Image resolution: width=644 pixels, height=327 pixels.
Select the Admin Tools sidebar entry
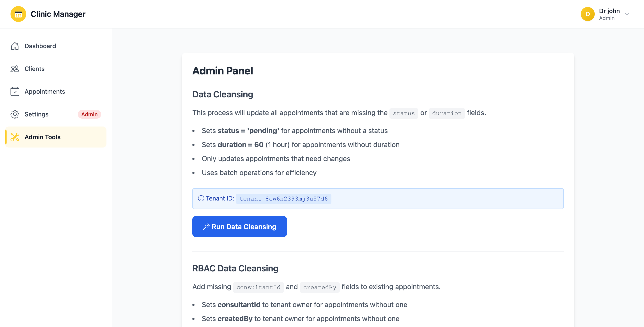point(42,137)
